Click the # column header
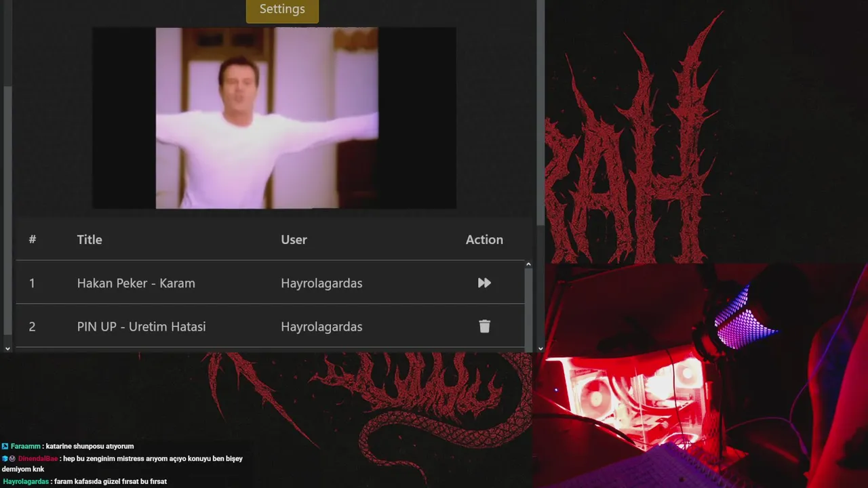The height and width of the screenshot is (488, 868). tap(32, 239)
